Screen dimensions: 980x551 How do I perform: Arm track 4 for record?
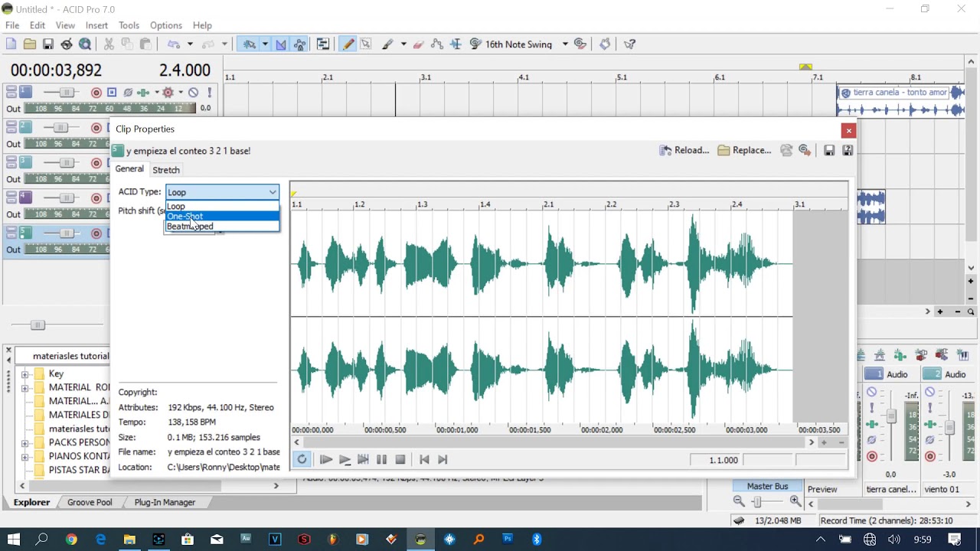tap(96, 198)
